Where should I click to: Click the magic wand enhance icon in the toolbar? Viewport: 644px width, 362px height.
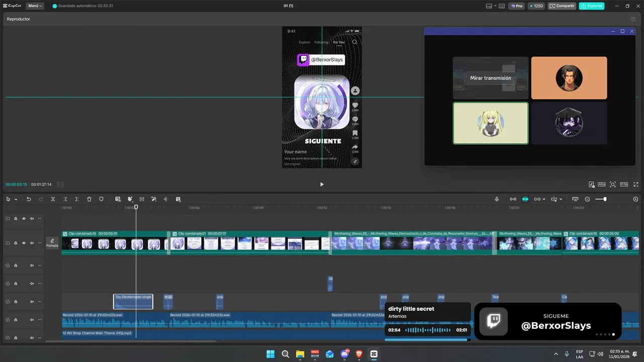click(x=154, y=199)
